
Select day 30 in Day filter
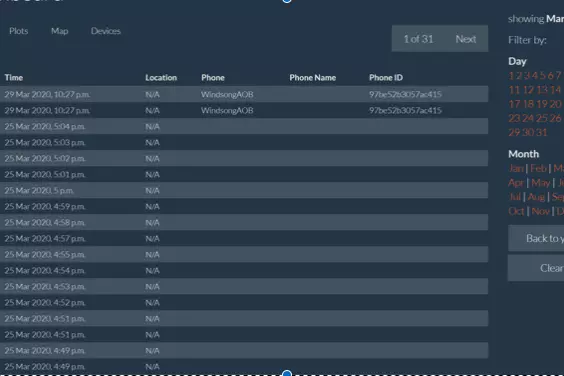[x=528, y=132]
